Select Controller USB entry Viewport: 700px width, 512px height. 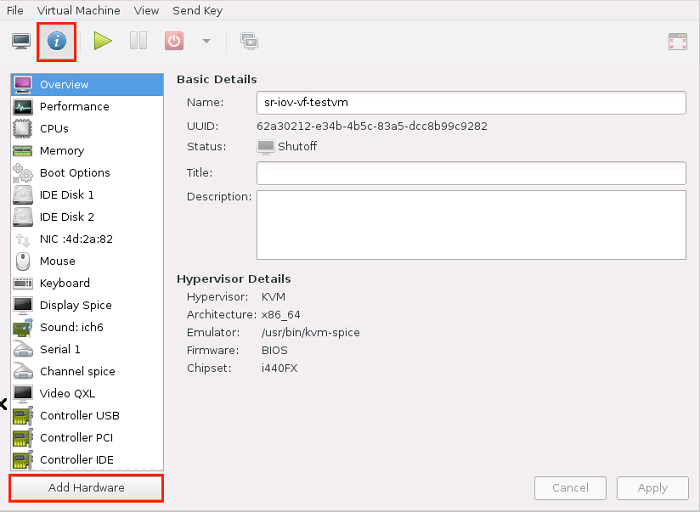87,416
